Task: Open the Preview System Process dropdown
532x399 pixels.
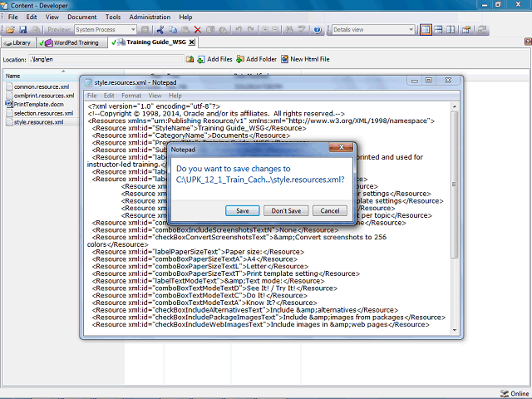Action: pyautogui.click(x=133, y=30)
